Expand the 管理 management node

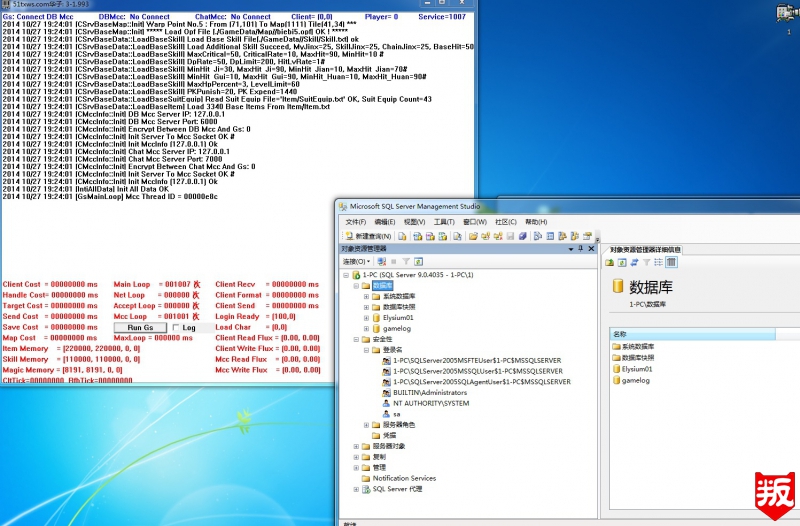356,468
